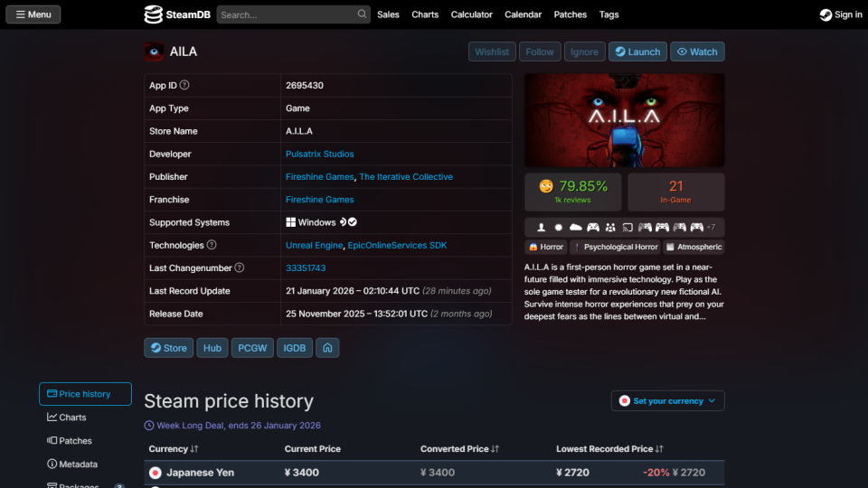
Task: Ignore the AILA game
Action: 584,52
